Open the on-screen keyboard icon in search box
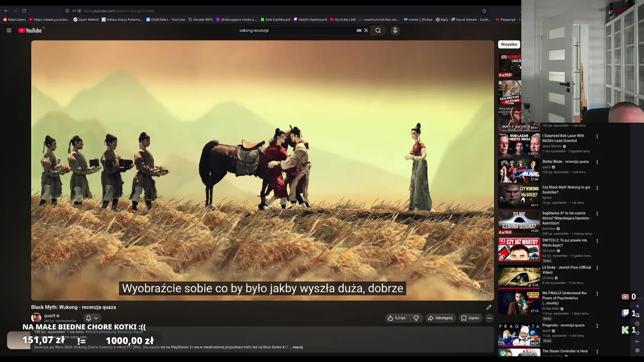The width and height of the screenshot is (644, 362). [359, 30]
